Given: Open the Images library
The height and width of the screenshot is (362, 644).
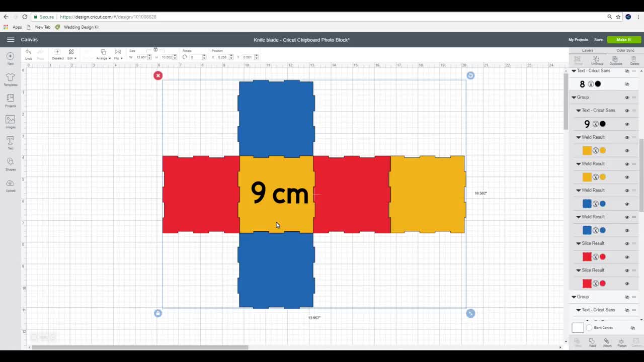Looking at the screenshot, I should tap(10, 122).
